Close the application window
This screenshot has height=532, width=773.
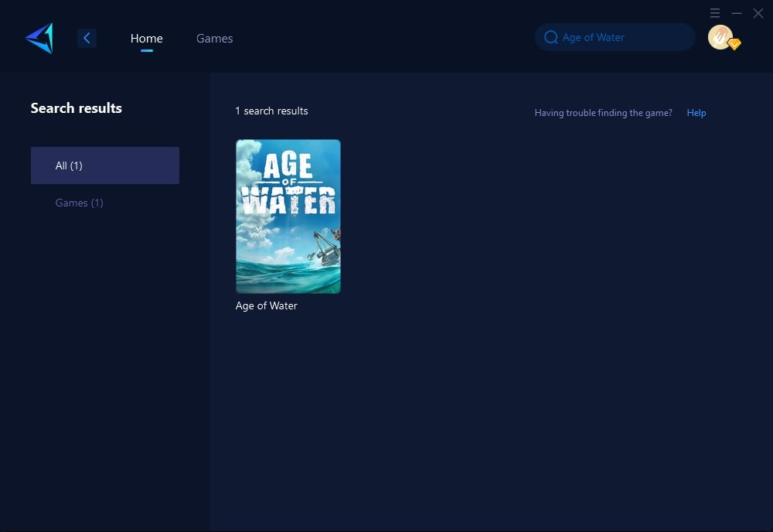point(758,13)
